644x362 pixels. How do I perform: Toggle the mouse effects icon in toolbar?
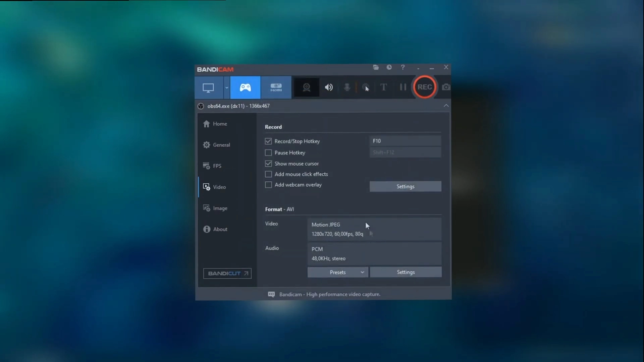366,87
